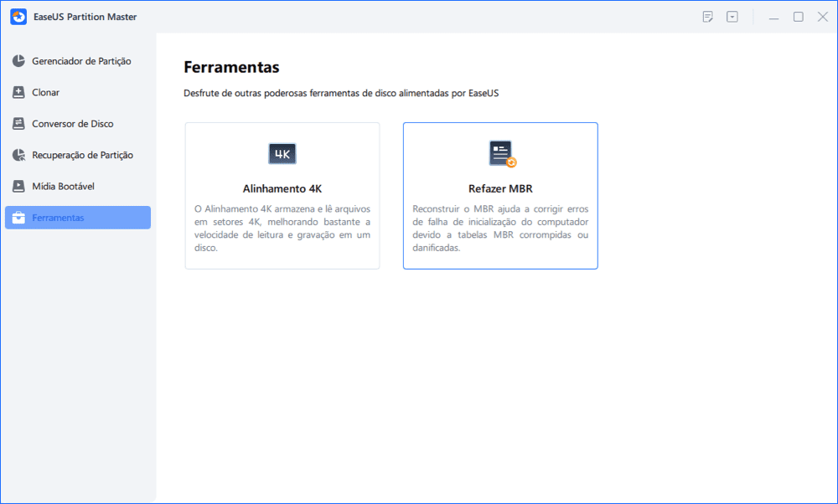Click the 4K alignment icon
This screenshot has width=838, height=504.
pos(282,154)
